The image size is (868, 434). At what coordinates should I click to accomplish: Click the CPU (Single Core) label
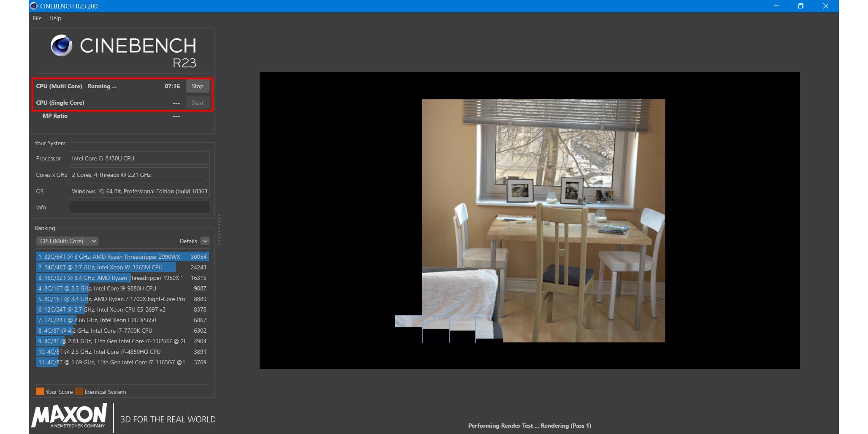[x=60, y=103]
